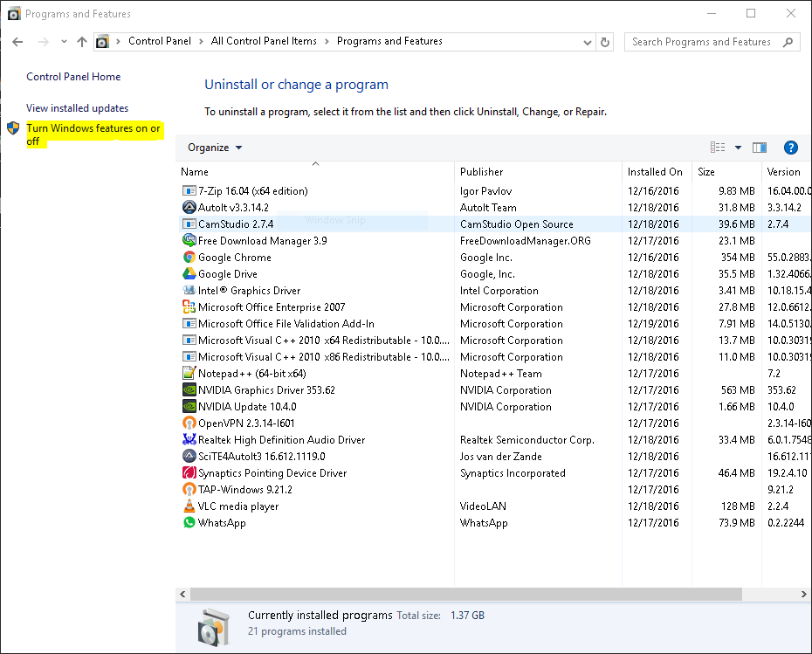Click the OpenVPN 2.3.14 icon
The width and height of the screenshot is (812, 654).
189,423
